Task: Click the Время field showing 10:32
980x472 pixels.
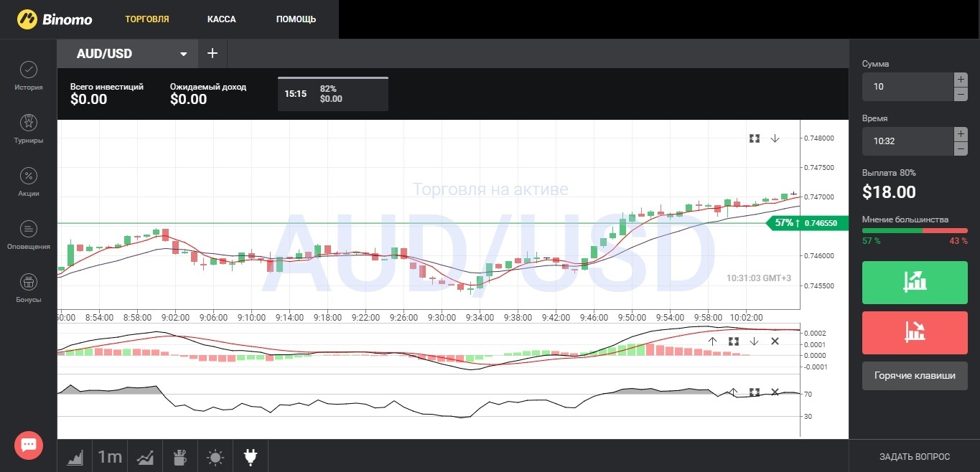Action: 907,141
